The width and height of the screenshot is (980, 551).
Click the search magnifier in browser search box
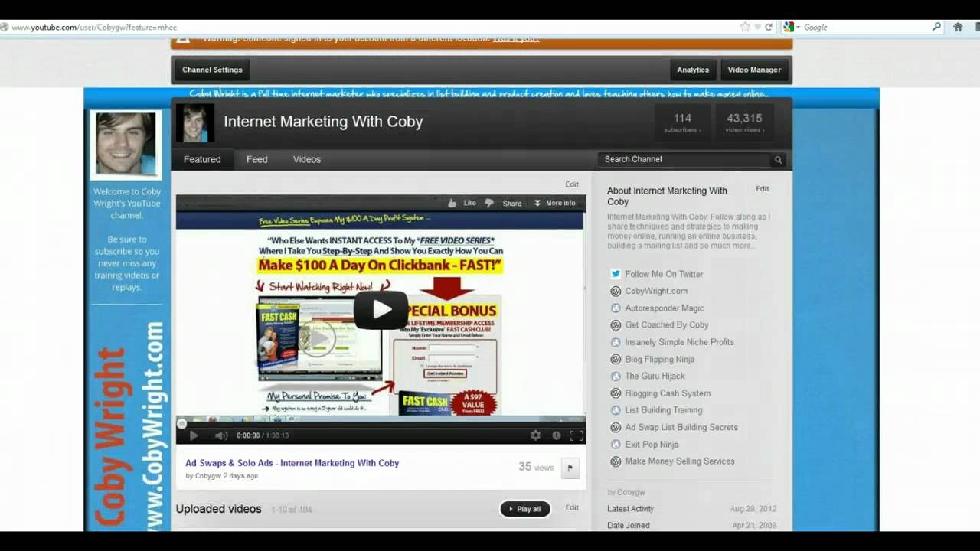(936, 27)
